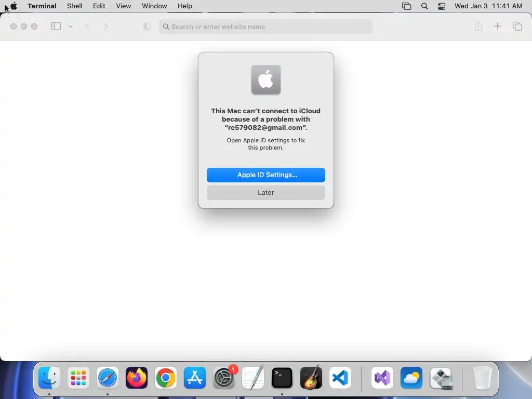This screenshot has height=399, width=532.
Task: Click the Safari window zoom button
Action: click(x=34, y=26)
